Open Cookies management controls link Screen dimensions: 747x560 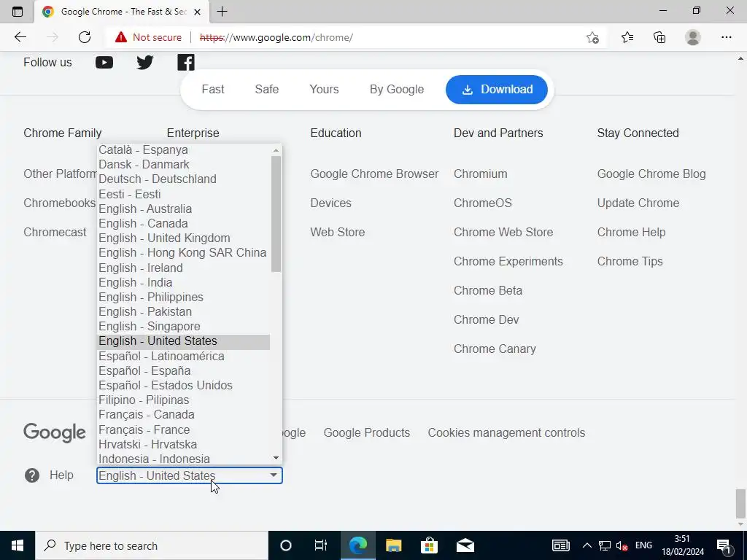click(x=506, y=433)
